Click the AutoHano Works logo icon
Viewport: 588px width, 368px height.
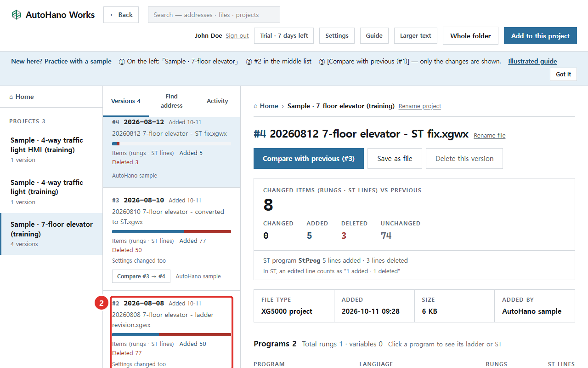(17, 15)
